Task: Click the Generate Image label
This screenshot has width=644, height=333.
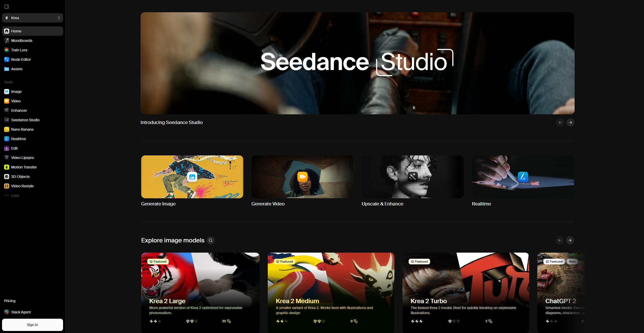Action: [x=158, y=204]
